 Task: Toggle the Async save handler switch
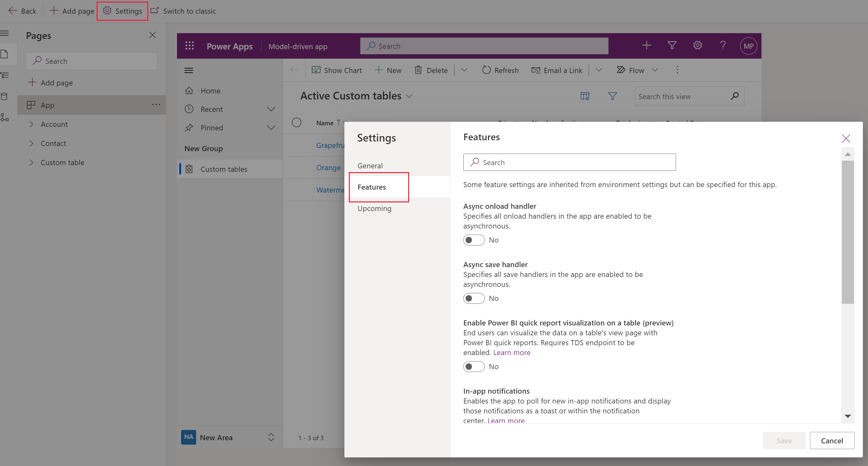(x=474, y=298)
